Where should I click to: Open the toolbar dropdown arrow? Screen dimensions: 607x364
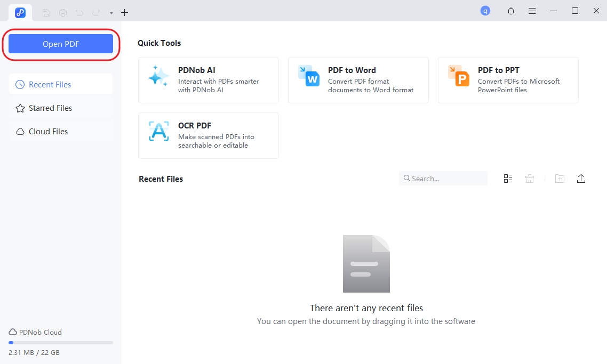click(110, 13)
